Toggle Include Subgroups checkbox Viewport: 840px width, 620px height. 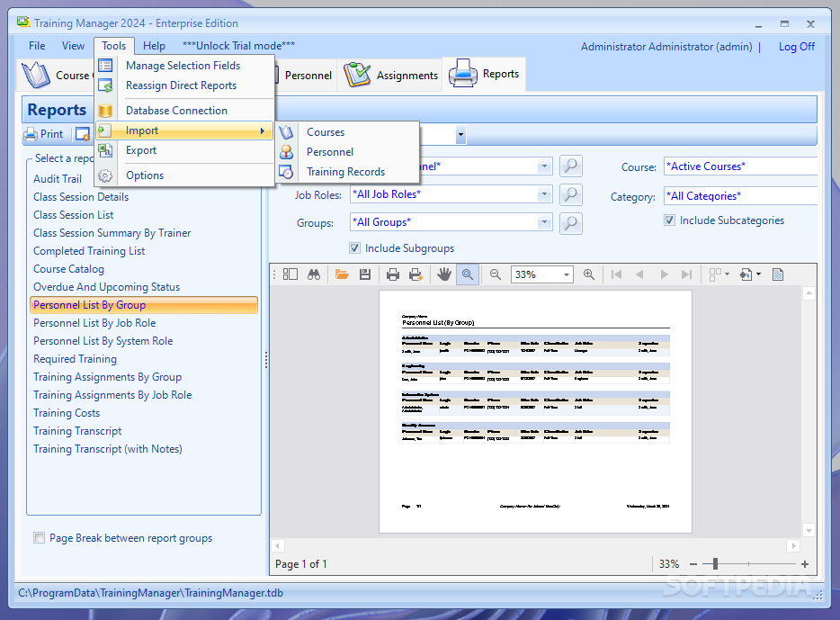(354, 248)
